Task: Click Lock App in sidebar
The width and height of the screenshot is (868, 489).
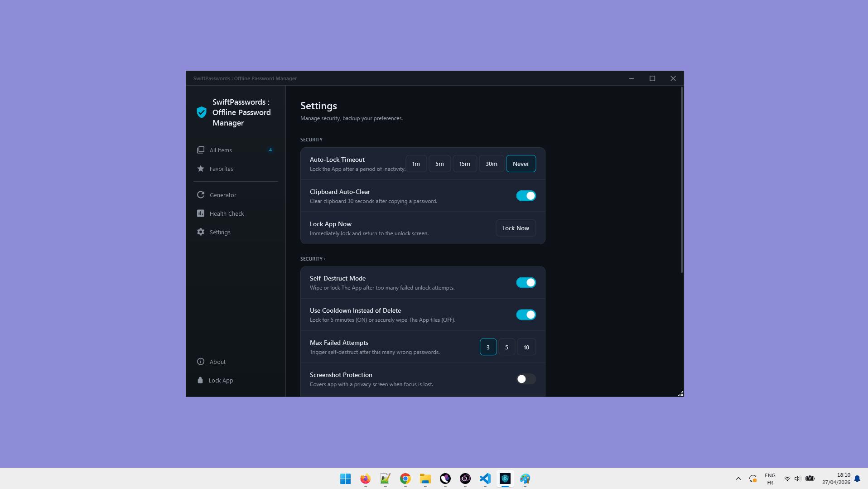Action: (236, 380)
